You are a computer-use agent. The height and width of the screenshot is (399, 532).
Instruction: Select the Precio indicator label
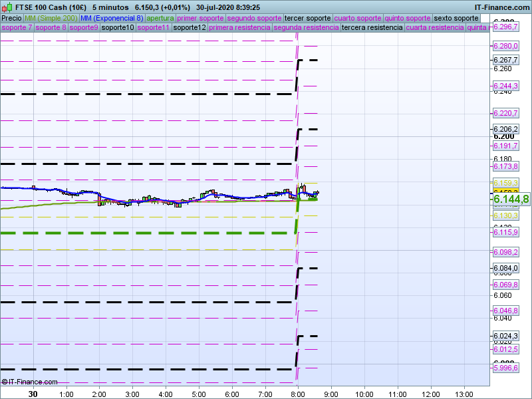(11, 18)
